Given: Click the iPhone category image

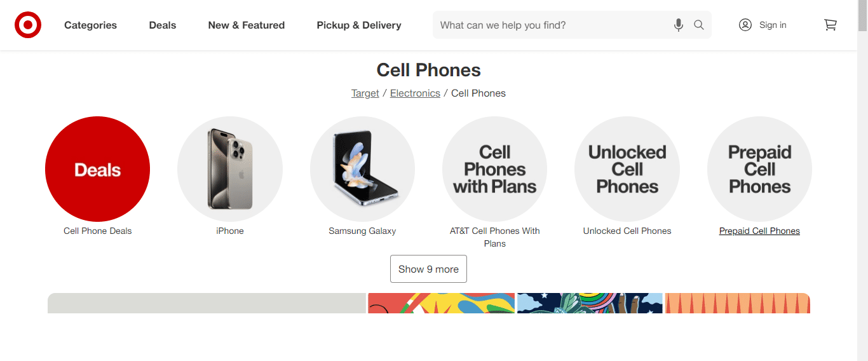Looking at the screenshot, I should 230,169.
